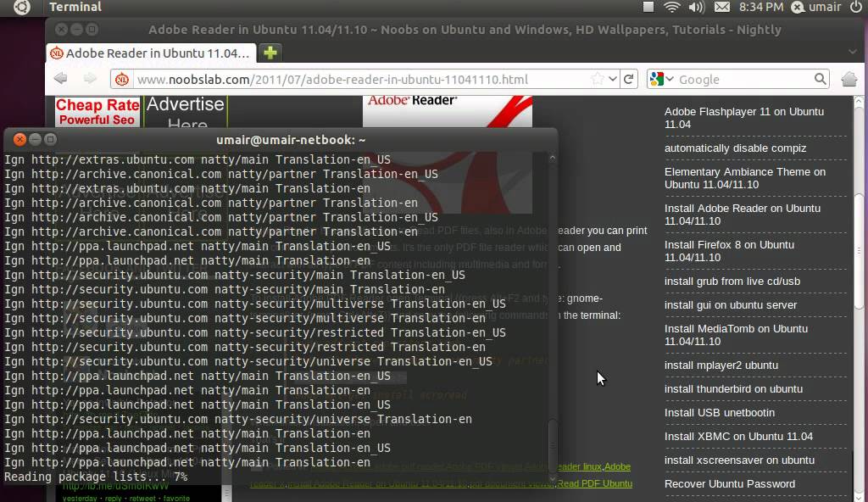
Task: Click the NoobsLab site favicon in URL bar
Action: point(122,79)
